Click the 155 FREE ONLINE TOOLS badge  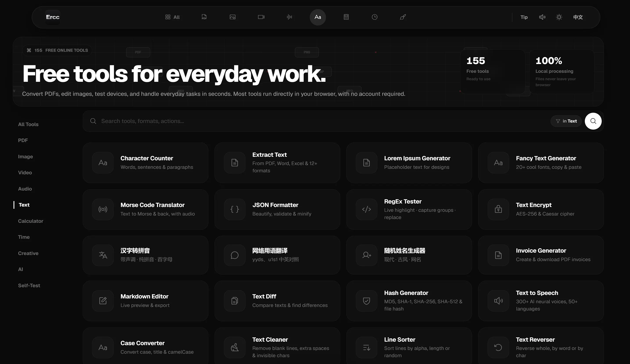57,50
